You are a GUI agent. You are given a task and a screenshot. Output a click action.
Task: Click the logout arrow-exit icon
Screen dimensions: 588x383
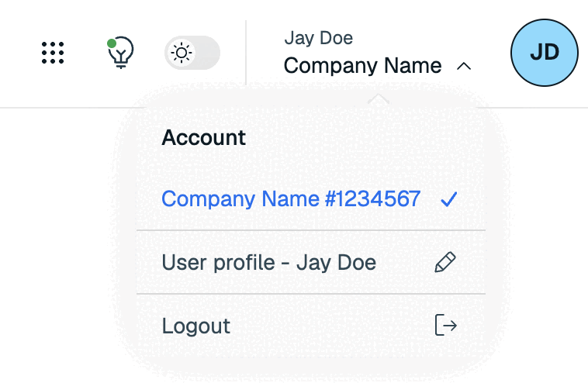(x=446, y=325)
